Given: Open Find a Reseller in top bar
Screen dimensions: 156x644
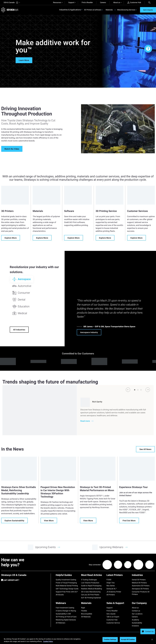Looking at the screenshot, I should [87, 3].
